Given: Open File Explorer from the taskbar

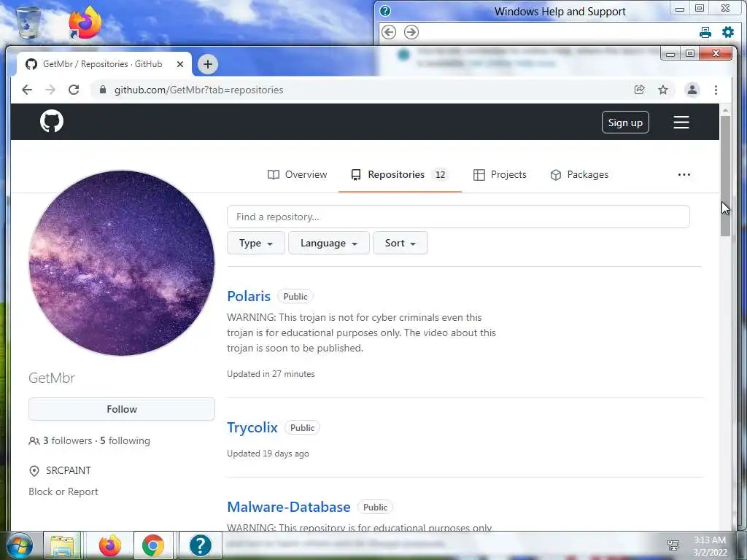Looking at the screenshot, I should (63, 545).
